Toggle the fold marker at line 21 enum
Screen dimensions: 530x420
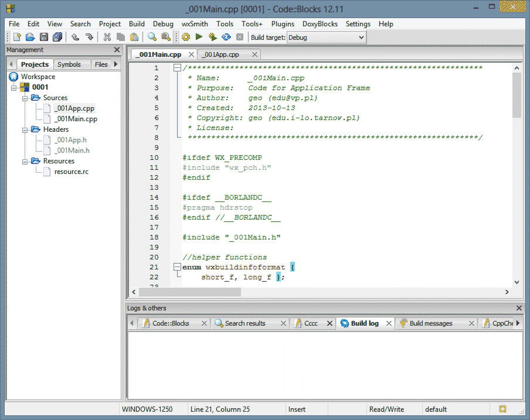[x=177, y=267]
